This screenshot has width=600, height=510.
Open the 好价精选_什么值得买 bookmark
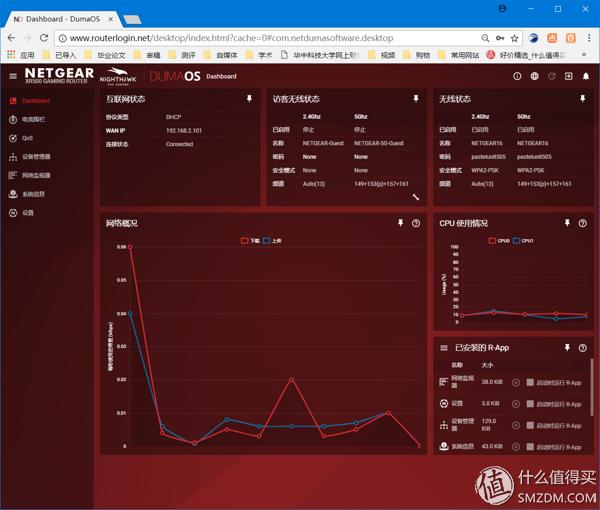526,55
